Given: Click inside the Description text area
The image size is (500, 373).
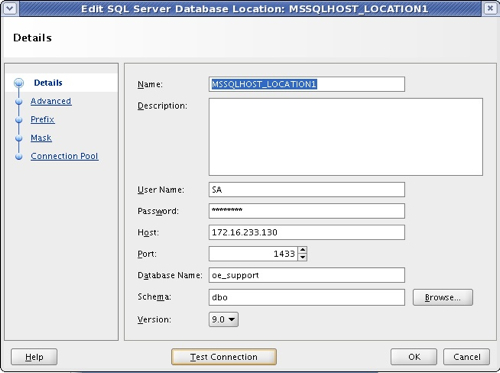Looking at the screenshot, I should coord(346,137).
